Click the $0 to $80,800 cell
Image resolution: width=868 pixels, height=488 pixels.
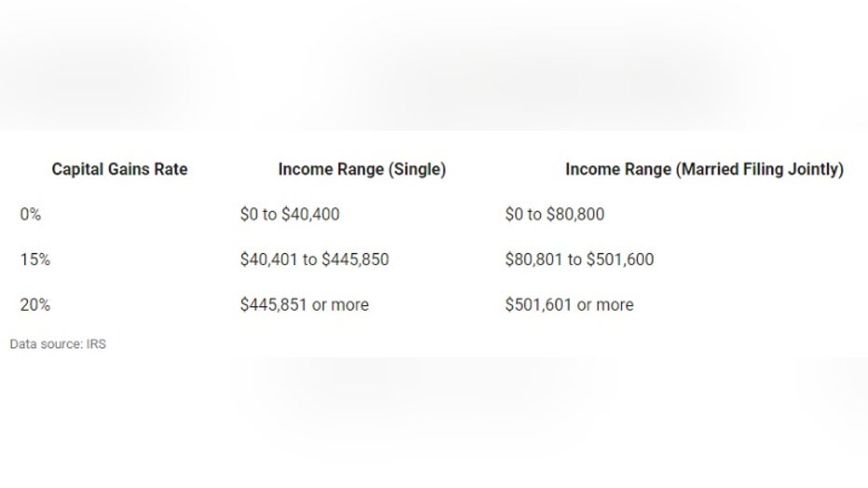pos(555,215)
